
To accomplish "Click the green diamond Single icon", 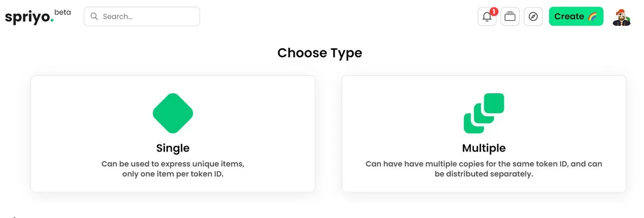I will point(173,113).
